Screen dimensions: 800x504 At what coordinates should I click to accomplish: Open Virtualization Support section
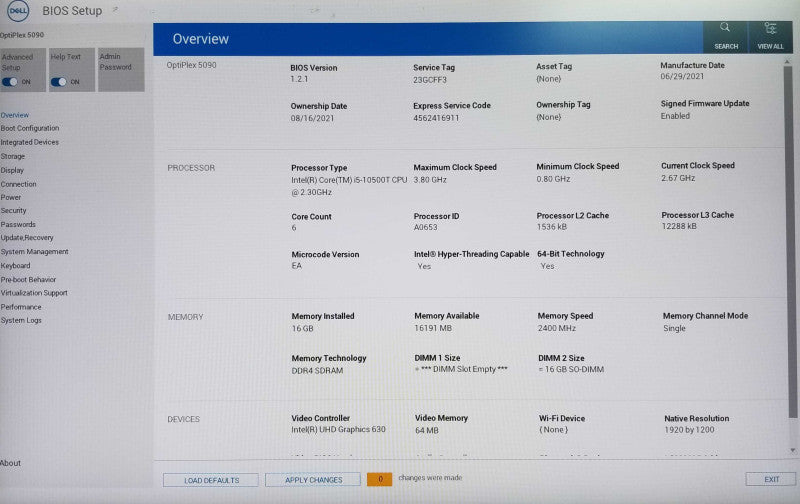(x=34, y=293)
